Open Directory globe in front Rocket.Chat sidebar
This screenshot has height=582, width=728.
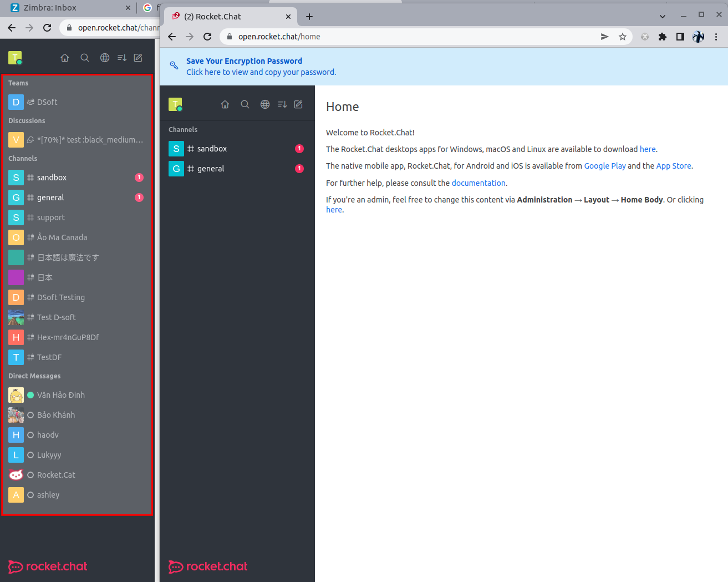pos(265,104)
